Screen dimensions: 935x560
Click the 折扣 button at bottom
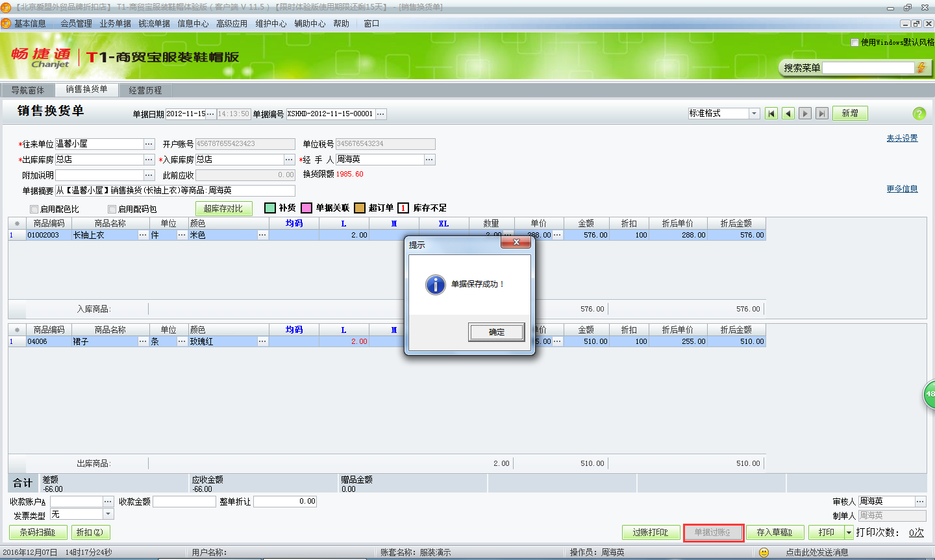[90, 532]
